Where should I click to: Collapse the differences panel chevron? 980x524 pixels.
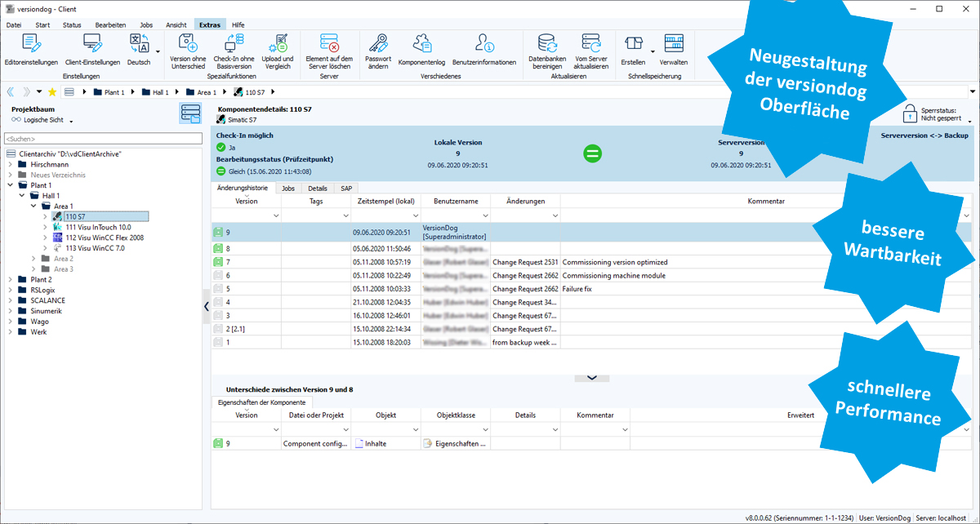592,378
